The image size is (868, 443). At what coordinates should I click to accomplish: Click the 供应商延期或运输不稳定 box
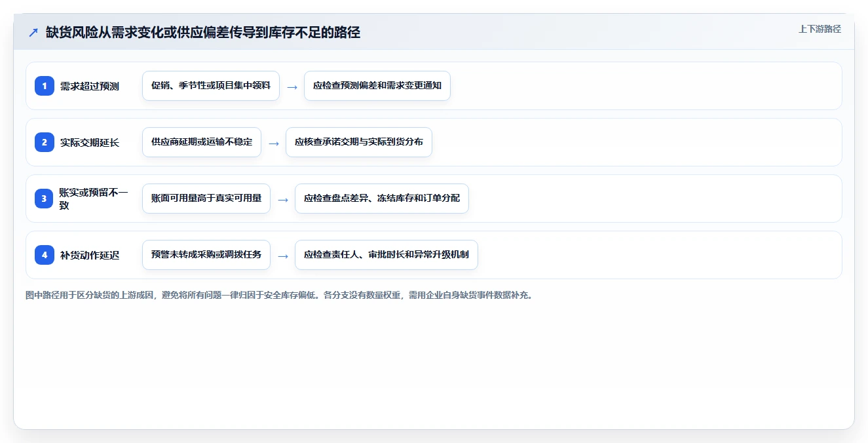click(202, 142)
